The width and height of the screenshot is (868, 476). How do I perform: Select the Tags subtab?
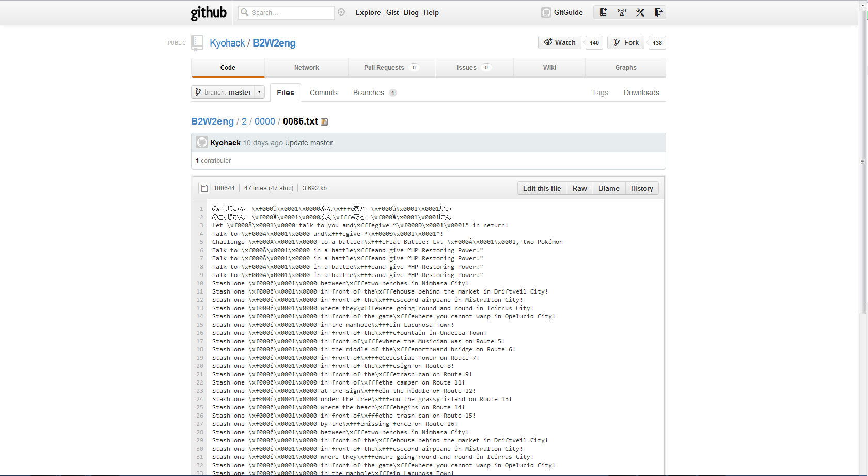600,93
